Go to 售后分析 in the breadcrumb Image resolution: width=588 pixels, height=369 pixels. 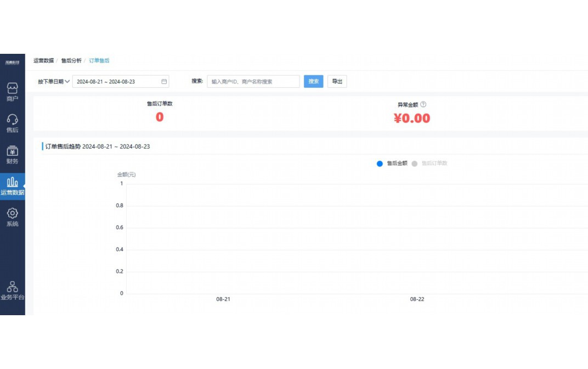[71, 60]
